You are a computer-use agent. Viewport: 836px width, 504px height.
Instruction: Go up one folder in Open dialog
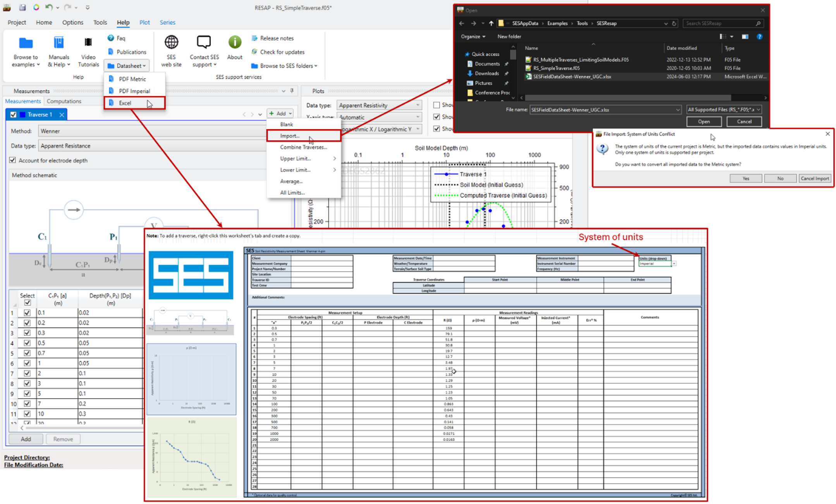pos(491,23)
